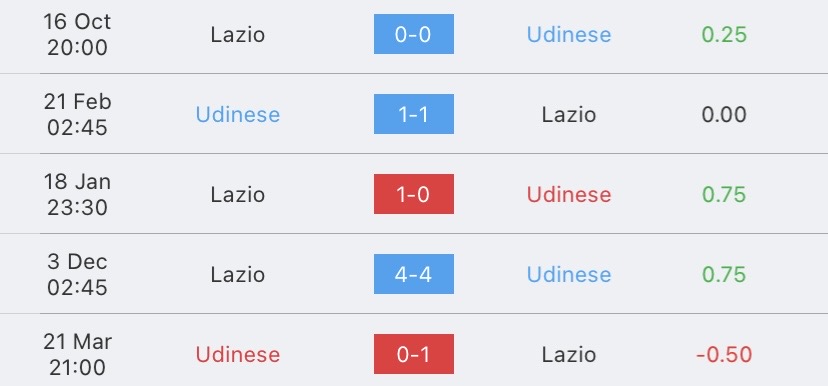Open the 1-1 score badge
Image resolution: width=828 pixels, height=386 pixels.
click(413, 114)
